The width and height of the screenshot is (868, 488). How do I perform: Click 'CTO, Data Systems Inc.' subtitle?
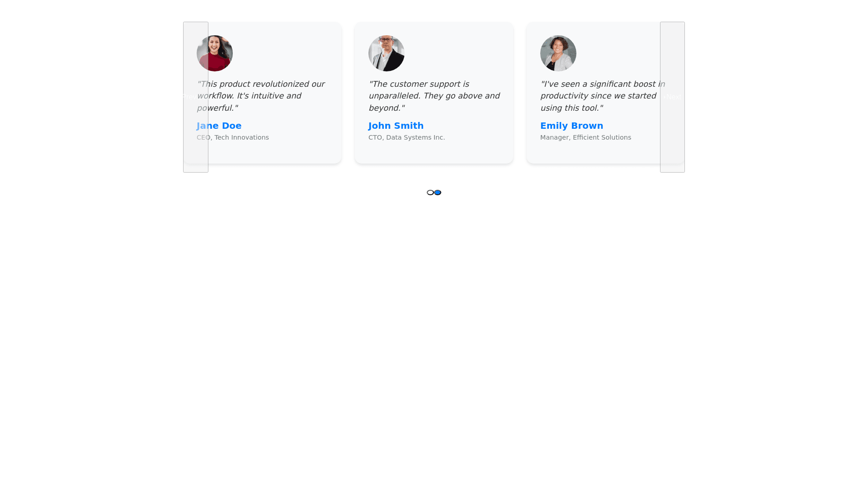point(406,137)
